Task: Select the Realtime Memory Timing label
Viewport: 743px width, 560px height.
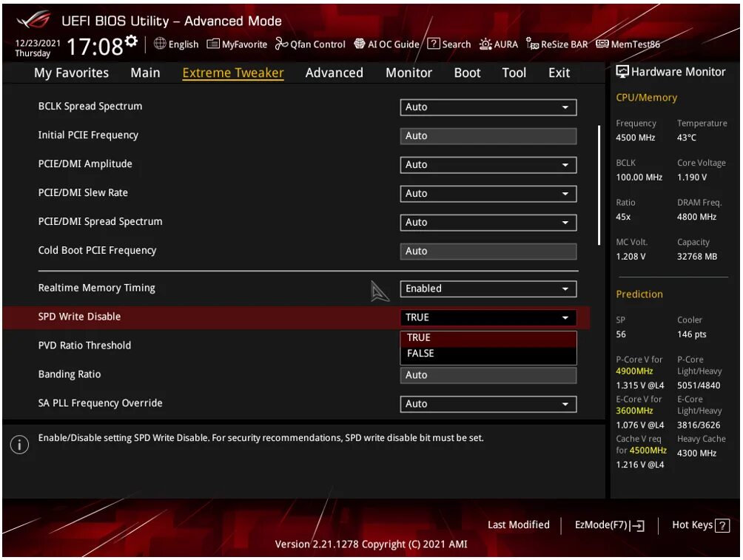Action: point(97,288)
